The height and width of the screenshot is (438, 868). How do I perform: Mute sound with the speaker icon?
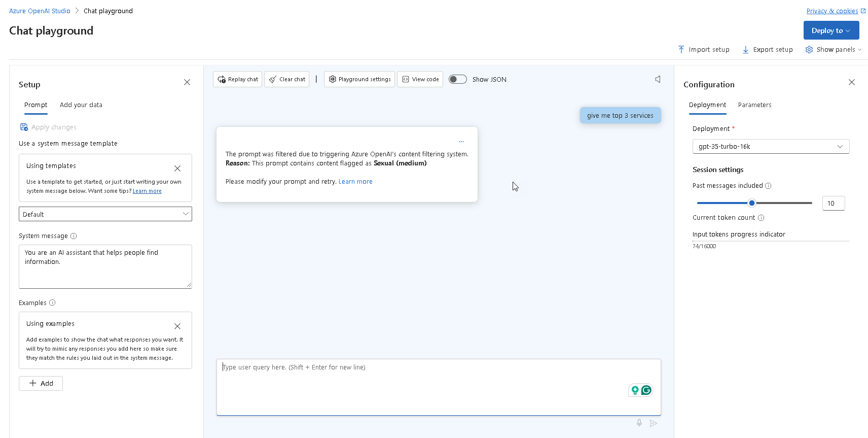(658, 79)
